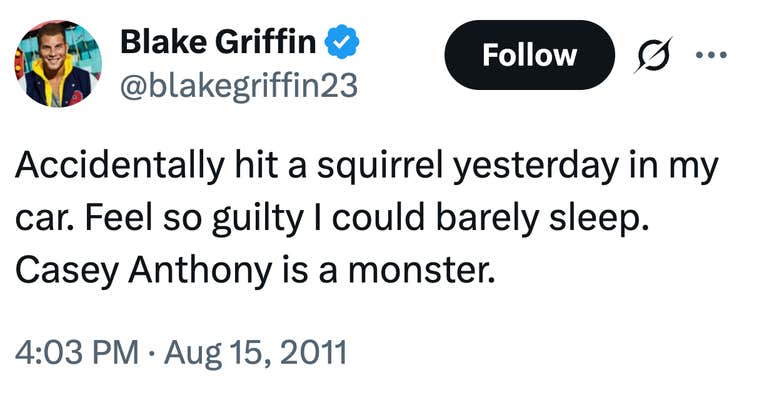This screenshot has width=759, height=400.
Task: Click the 'Casey Anthony is a monster' sentence
Action: point(256,270)
